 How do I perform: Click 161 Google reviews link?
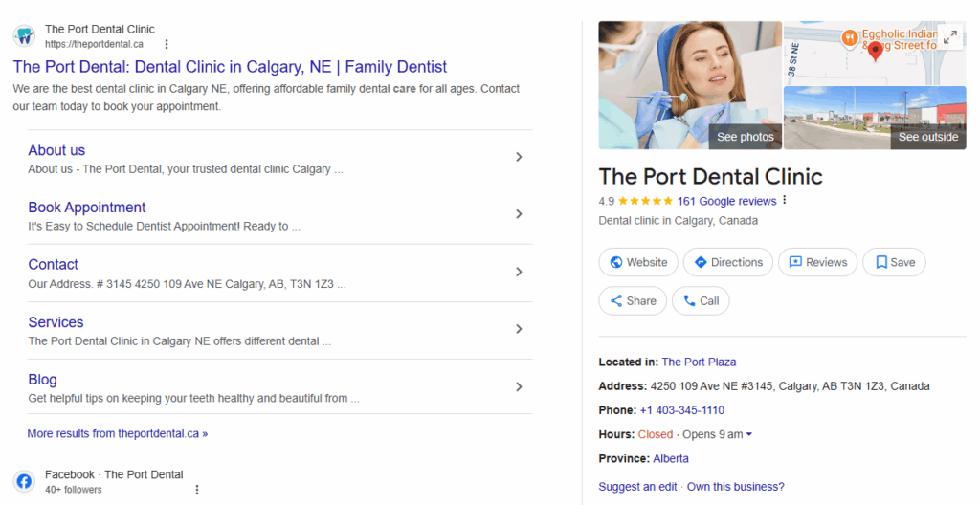click(x=725, y=201)
